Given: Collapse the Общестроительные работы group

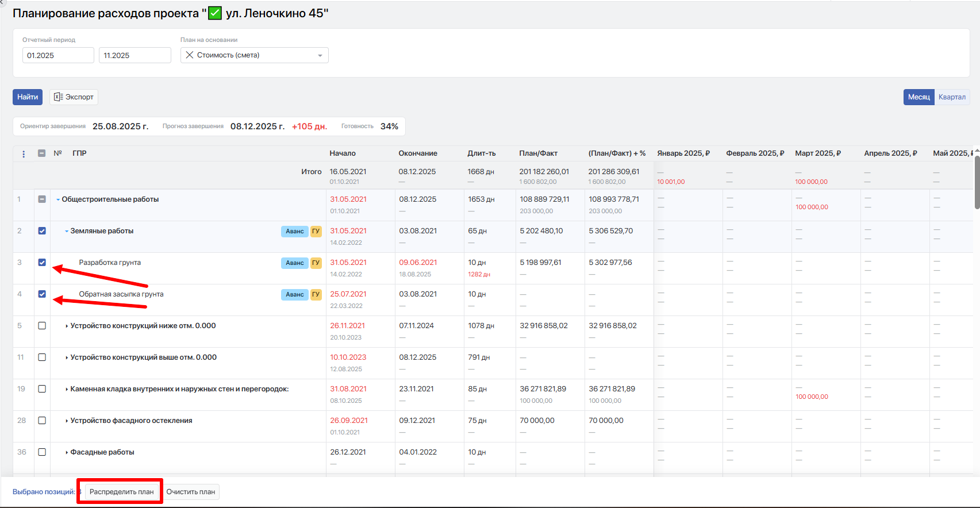Looking at the screenshot, I should pos(58,200).
